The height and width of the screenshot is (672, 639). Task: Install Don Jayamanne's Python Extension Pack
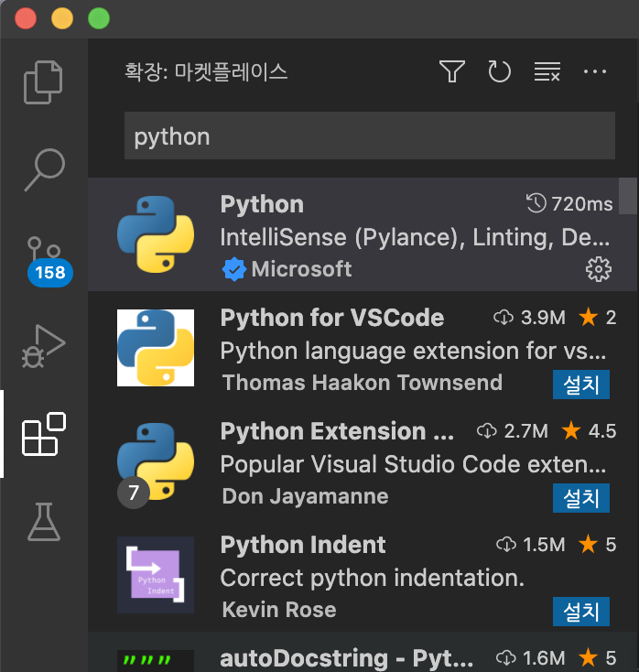pos(580,497)
